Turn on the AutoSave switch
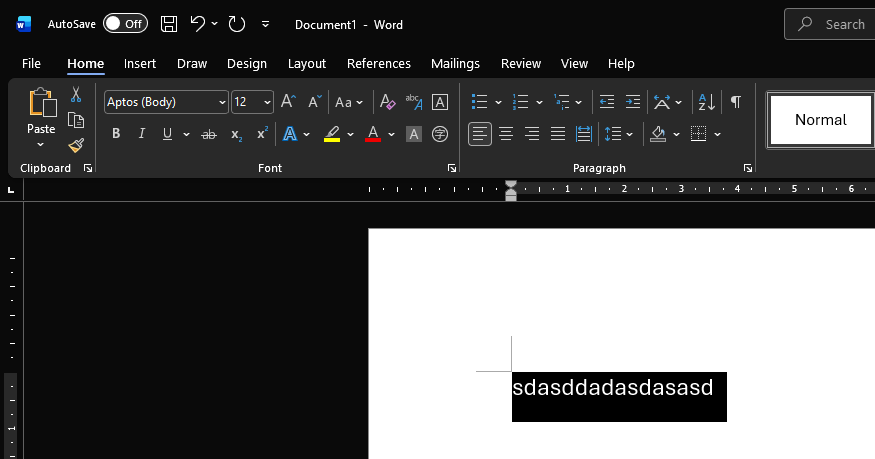This screenshot has width=875, height=459. point(125,23)
